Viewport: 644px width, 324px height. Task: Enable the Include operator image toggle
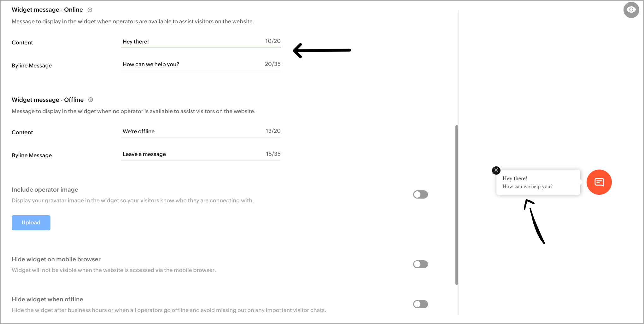tap(420, 194)
